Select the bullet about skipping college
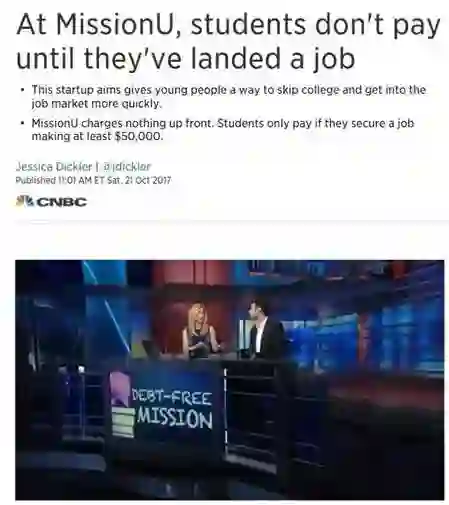449x505 pixels. coord(229,97)
